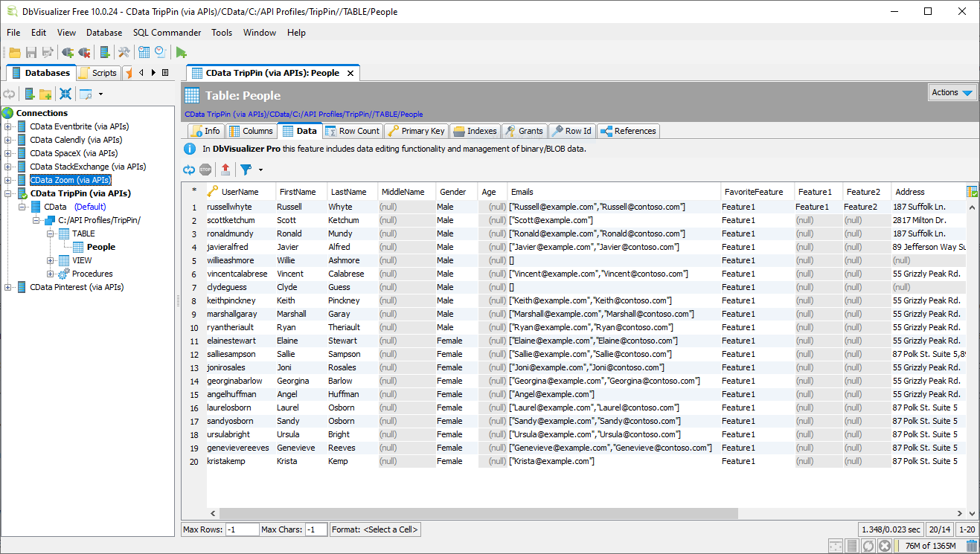The width and height of the screenshot is (980, 554).
Task: Expand the CData Eventbrite connection node
Action: pyautogui.click(x=8, y=126)
